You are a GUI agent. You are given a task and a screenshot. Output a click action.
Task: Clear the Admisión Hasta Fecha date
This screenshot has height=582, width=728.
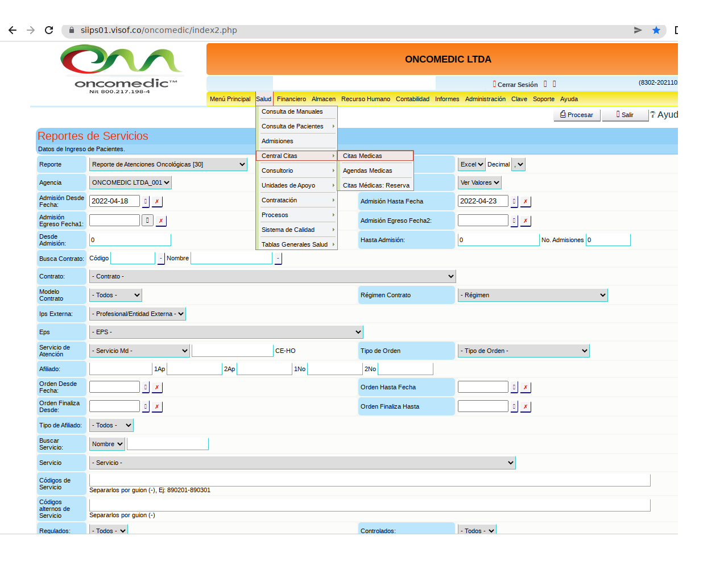526,201
